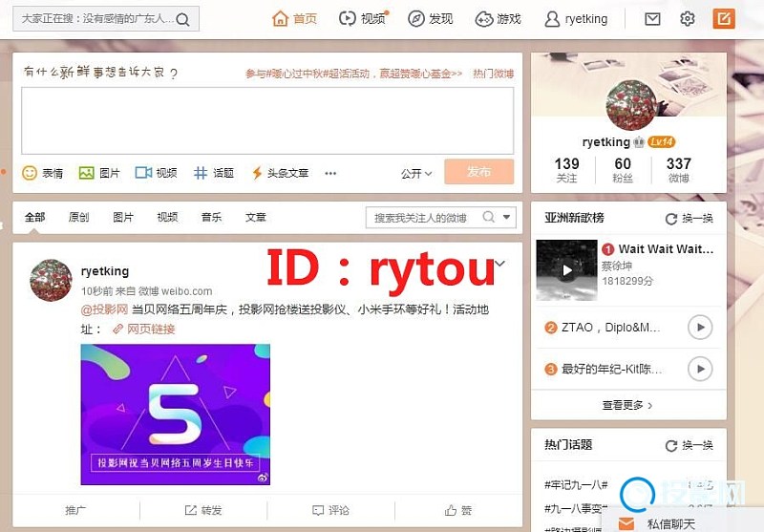Play the Wait Wait Wait video thumbnail
The height and width of the screenshot is (532, 764).
pyautogui.click(x=566, y=270)
